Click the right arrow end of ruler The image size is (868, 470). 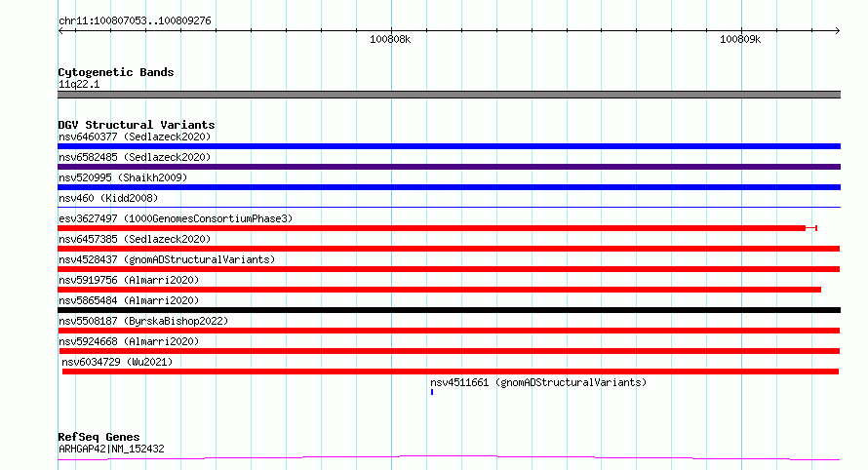pyautogui.click(x=838, y=31)
